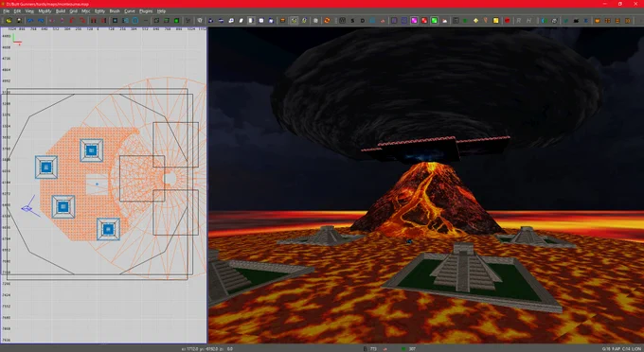
Task: Click the orange box icon in the toolbar
Action: pos(282,20)
